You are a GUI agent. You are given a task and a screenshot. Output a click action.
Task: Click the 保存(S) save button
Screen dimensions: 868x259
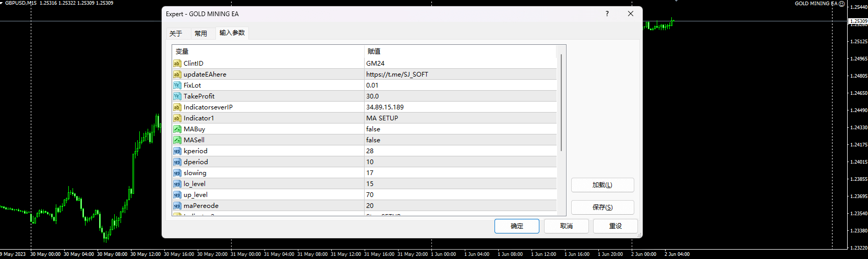tap(602, 207)
